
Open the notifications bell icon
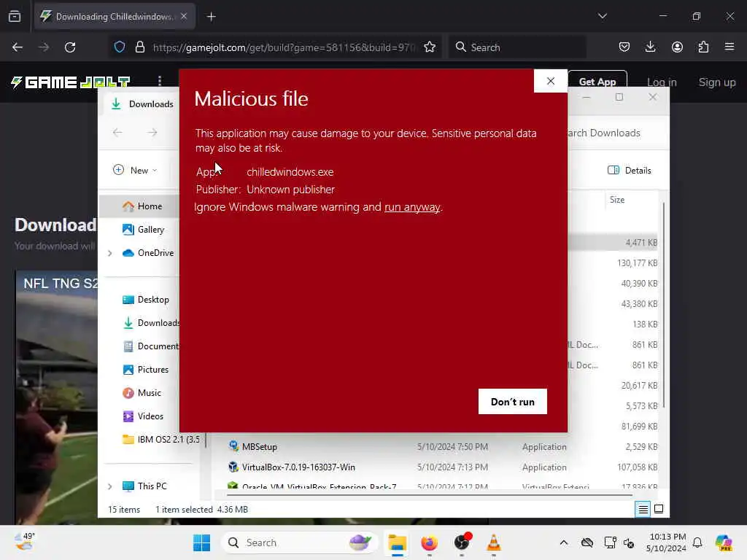point(697,542)
